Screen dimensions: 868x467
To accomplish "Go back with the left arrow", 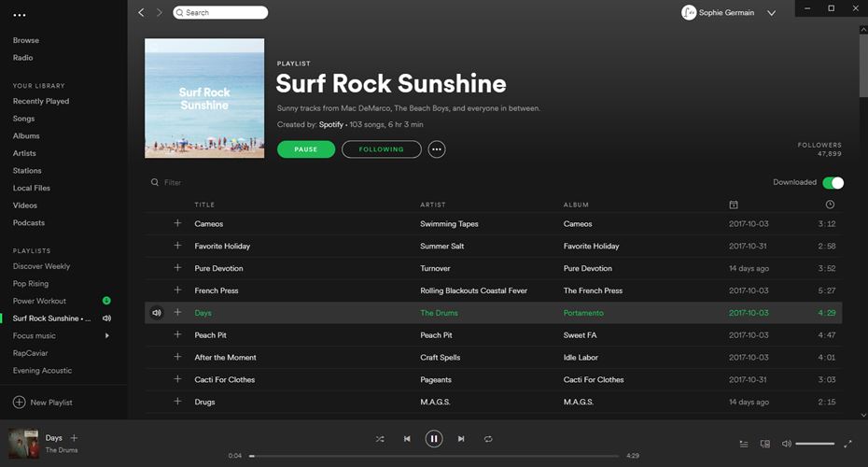I will (141, 12).
